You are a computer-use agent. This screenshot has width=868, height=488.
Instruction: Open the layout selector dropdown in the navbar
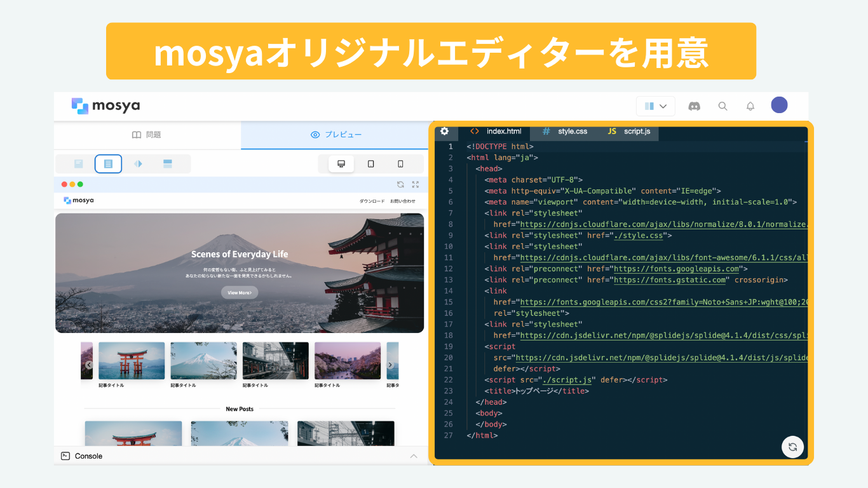click(655, 105)
